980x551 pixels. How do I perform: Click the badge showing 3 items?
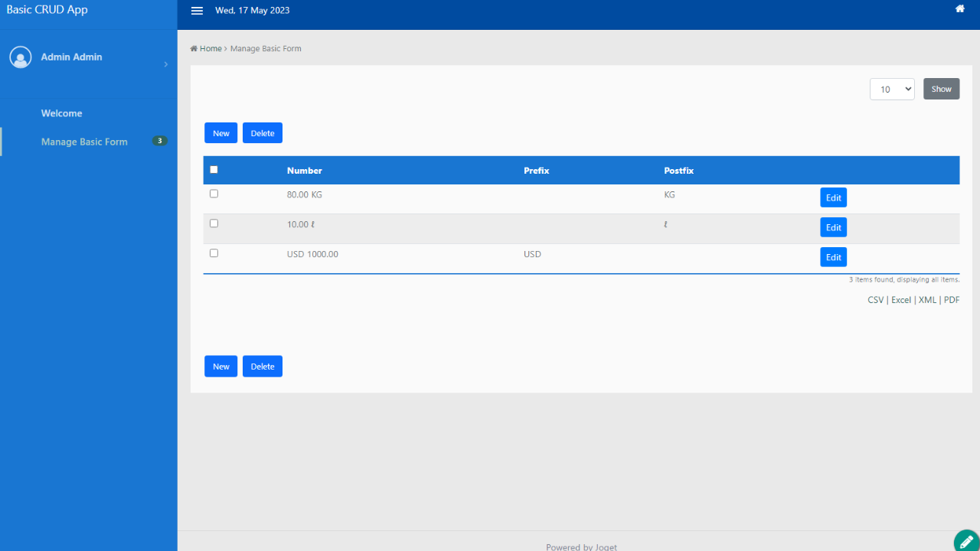159,141
